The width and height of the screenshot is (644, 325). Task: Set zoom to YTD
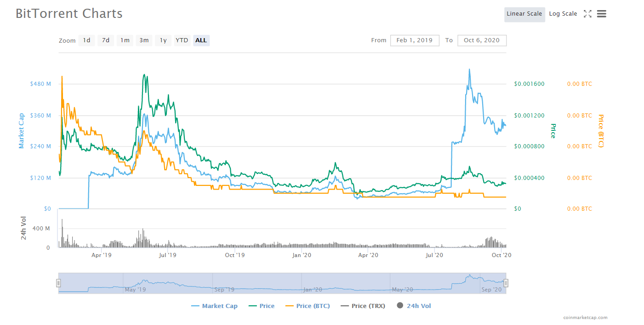pyautogui.click(x=182, y=40)
